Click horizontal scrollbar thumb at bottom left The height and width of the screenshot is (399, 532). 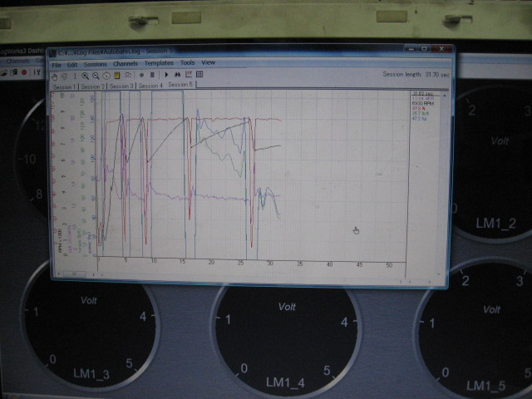pos(75,273)
